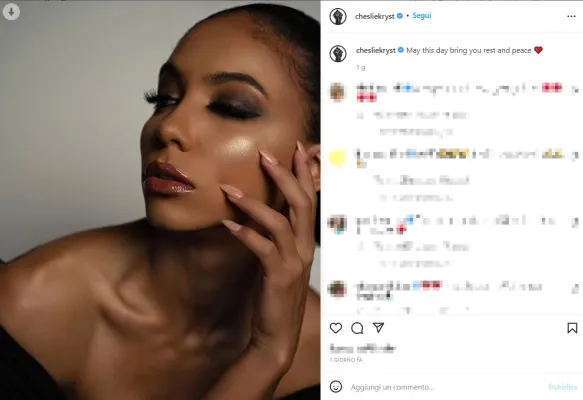Click header profile avatar
The width and height of the screenshot is (583, 400).
click(338, 16)
